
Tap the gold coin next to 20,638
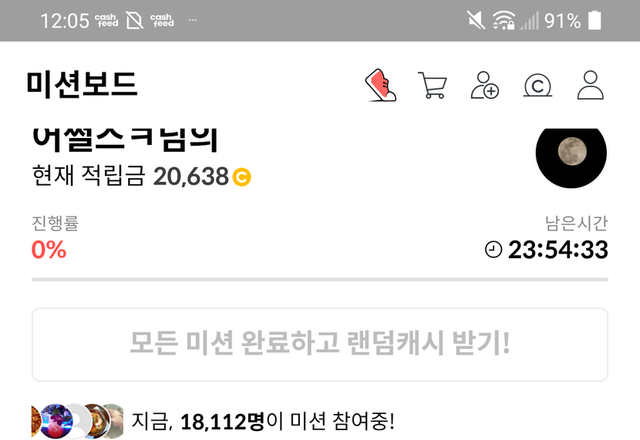pos(242,177)
